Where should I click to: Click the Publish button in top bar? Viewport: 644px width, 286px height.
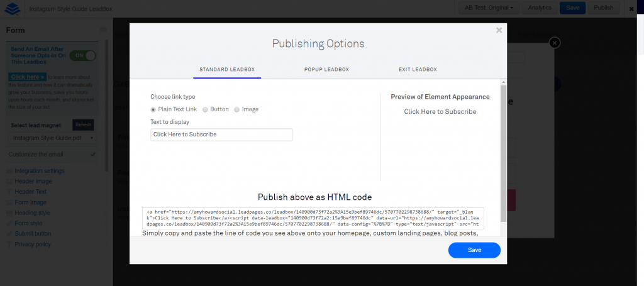(604, 8)
